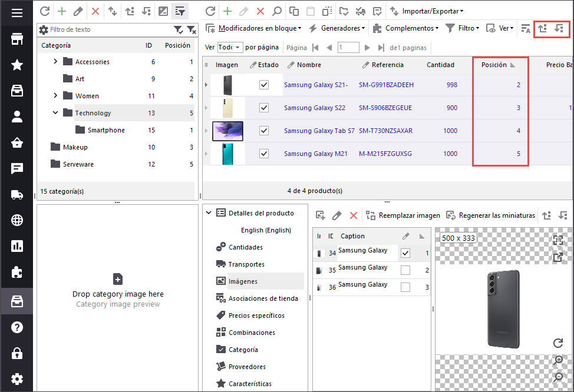The image size is (574, 392).
Task: Move product position down in toolbar
Action: tap(559, 28)
